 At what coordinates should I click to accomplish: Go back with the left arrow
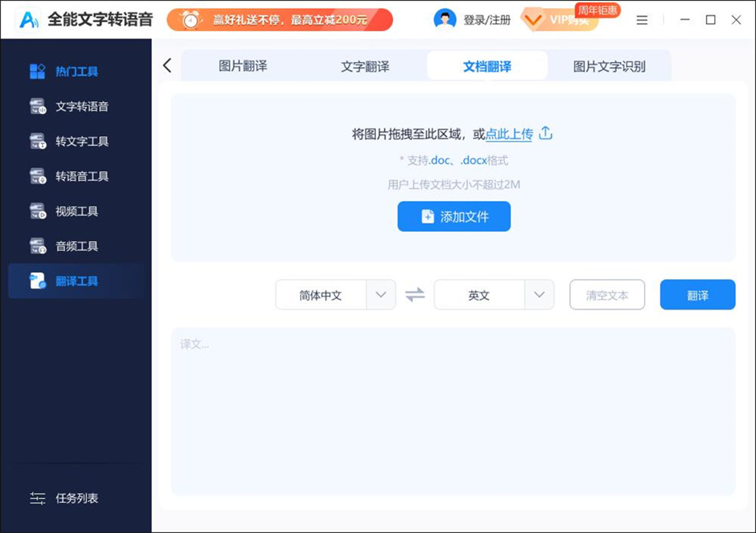click(167, 65)
